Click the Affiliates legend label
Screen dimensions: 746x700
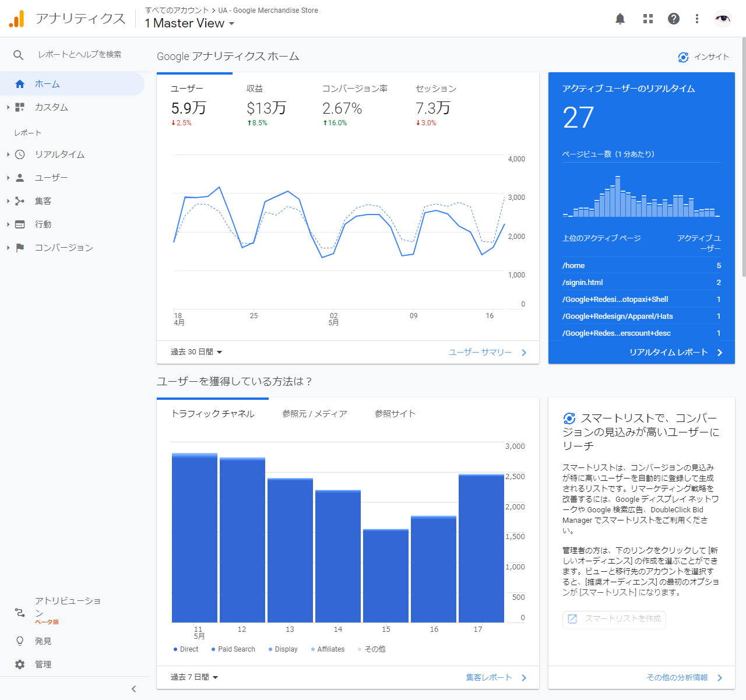pos(331,649)
